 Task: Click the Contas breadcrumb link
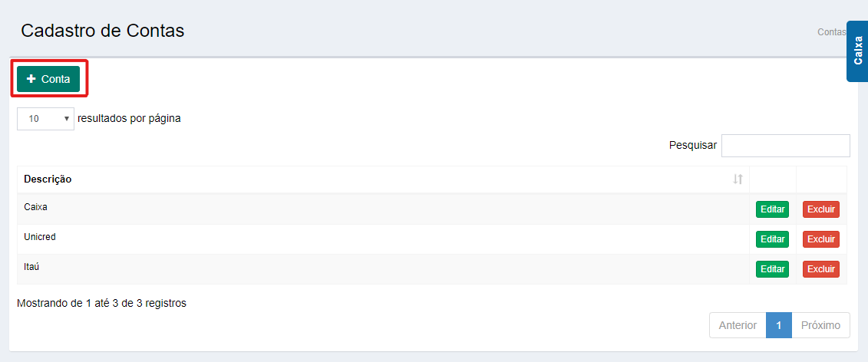point(831,32)
